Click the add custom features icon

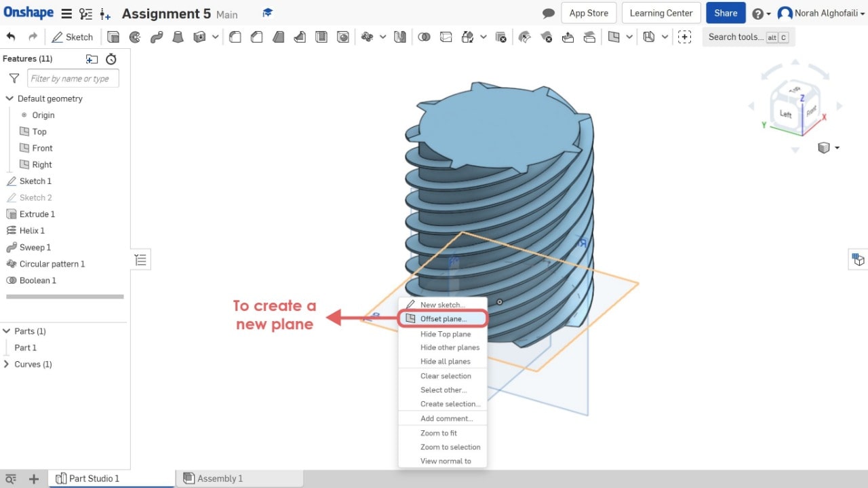pyautogui.click(x=684, y=37)
